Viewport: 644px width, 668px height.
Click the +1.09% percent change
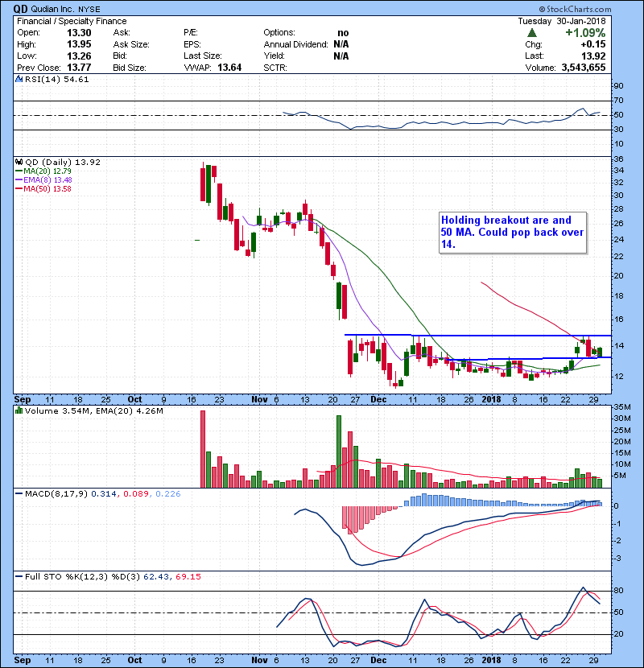tap(585, 33)
